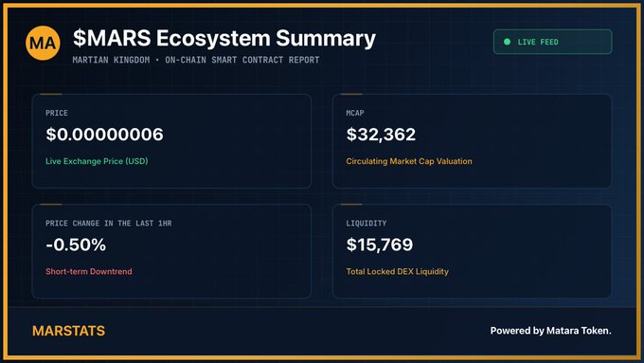
Task: Click the $0.00000006 price value
Action: (x=104, y=135)
